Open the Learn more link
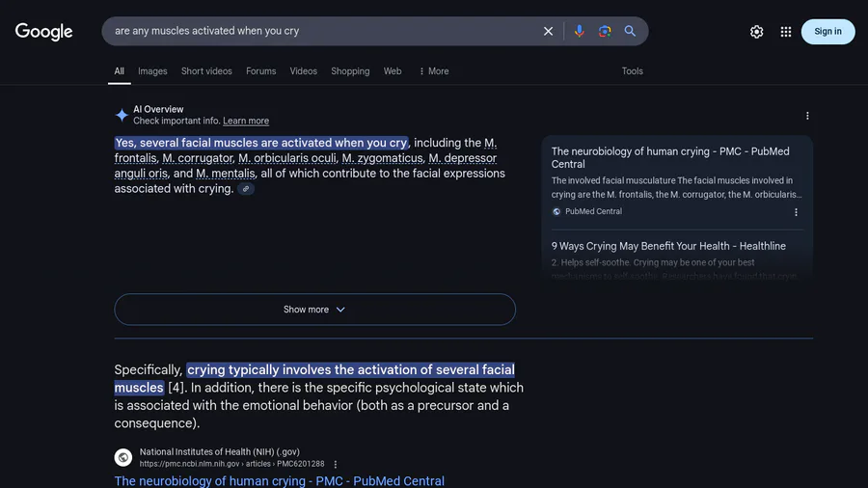The image size is (868, 488). (x=246, y=122)
